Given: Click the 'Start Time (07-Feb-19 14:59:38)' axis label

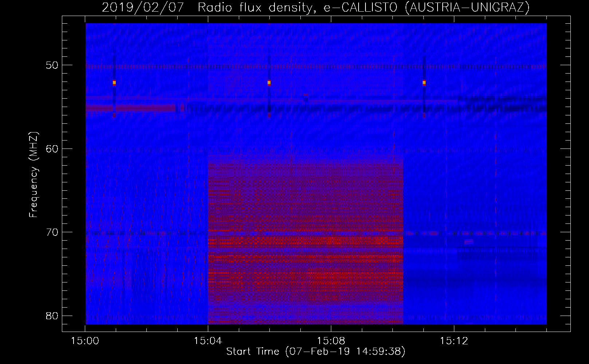Looking at the screenshot, I should (316, 352).
